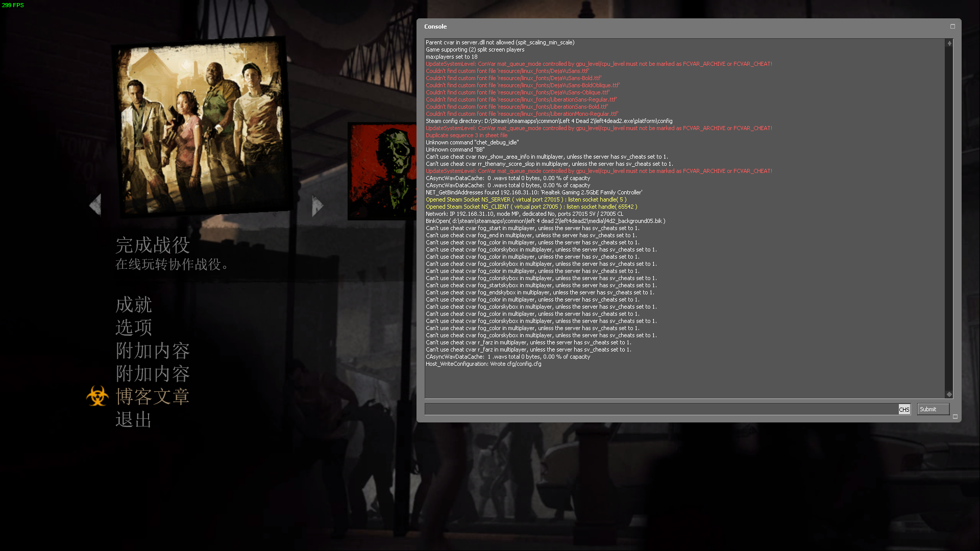Click the console resize grip at bottom-right
Image resolution: width=980 pixels, height=551 pixels.
955,417
